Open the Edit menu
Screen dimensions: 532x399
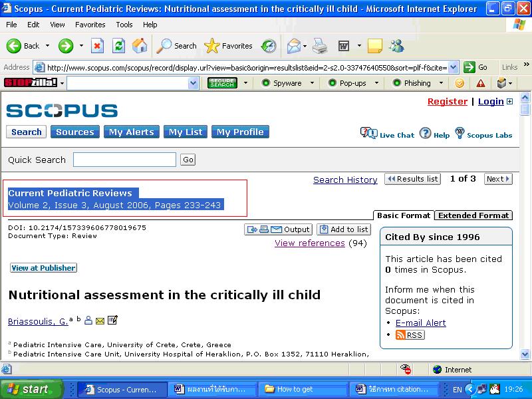[33, 25]
